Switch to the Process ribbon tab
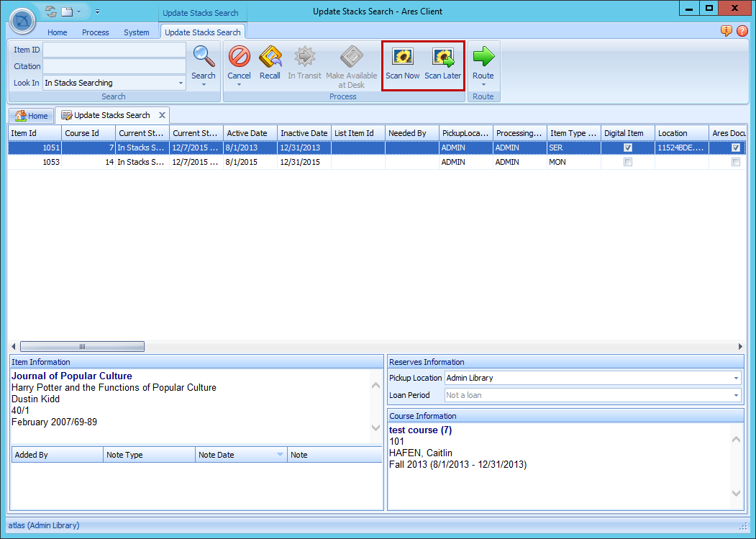Screen dimensions: 756x539 95,32
